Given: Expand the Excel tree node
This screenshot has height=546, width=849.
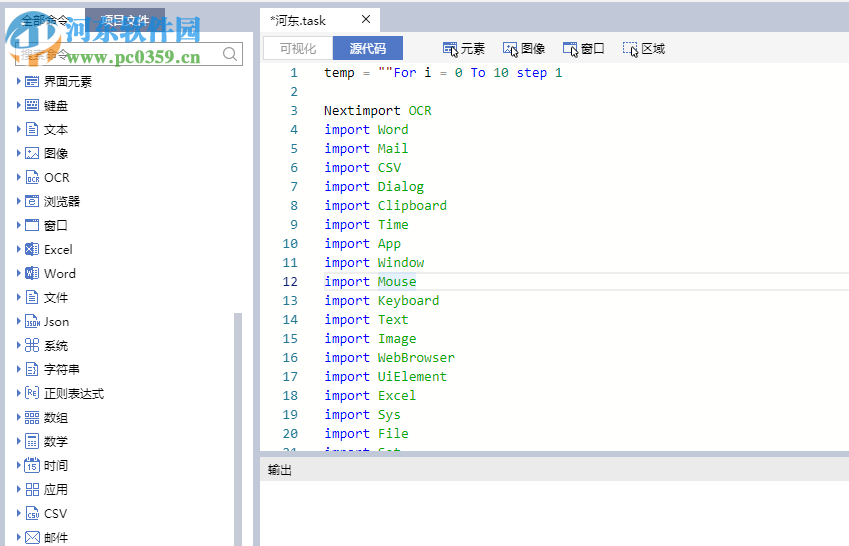Looking at the screenshot, I should (18, 249).
